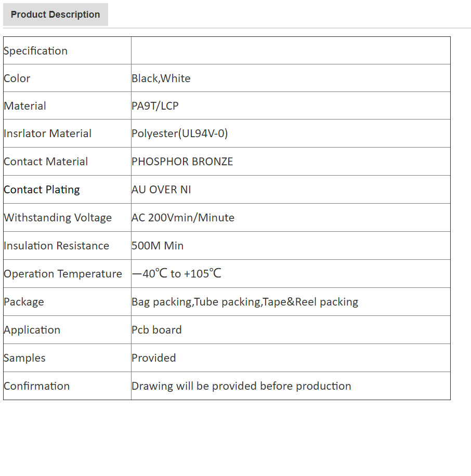471x476 pixels.
Task: Click the Pcb board application value
Action: click(156, 330)
